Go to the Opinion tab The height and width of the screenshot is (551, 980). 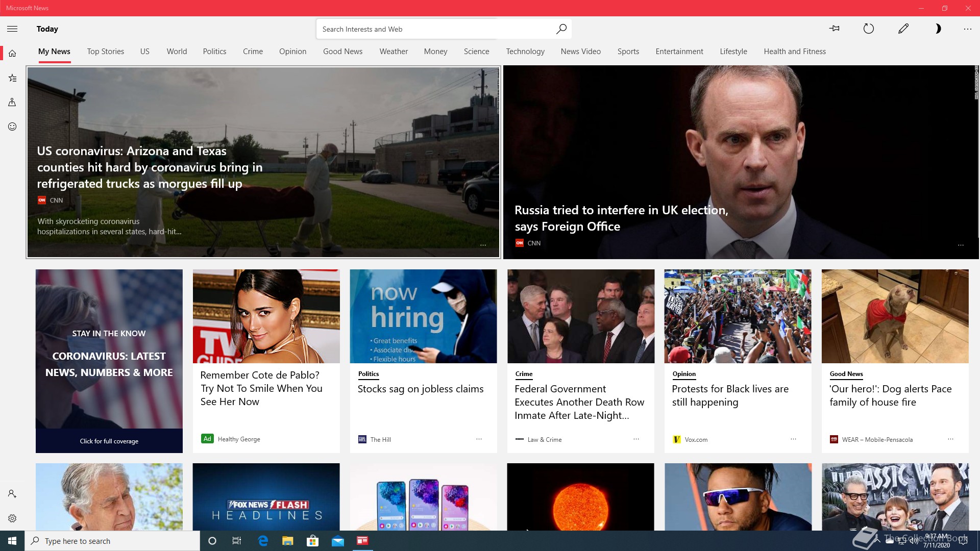292,52
